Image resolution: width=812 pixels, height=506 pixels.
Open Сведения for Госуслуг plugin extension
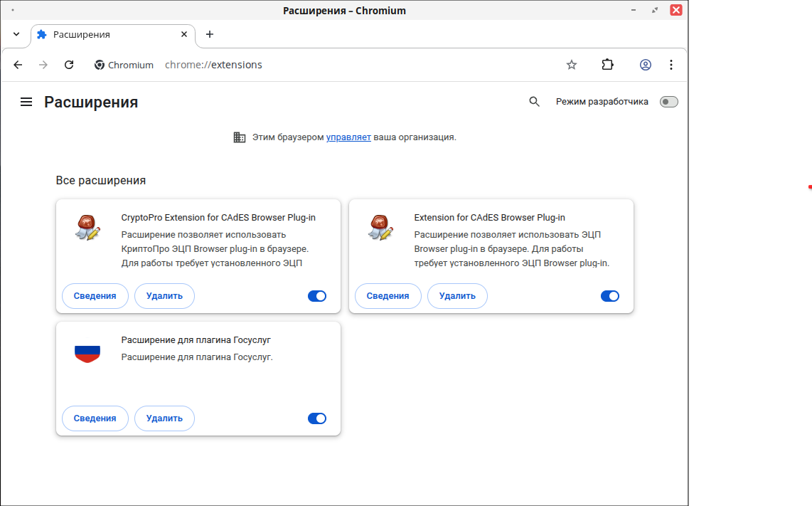[95, 418]
